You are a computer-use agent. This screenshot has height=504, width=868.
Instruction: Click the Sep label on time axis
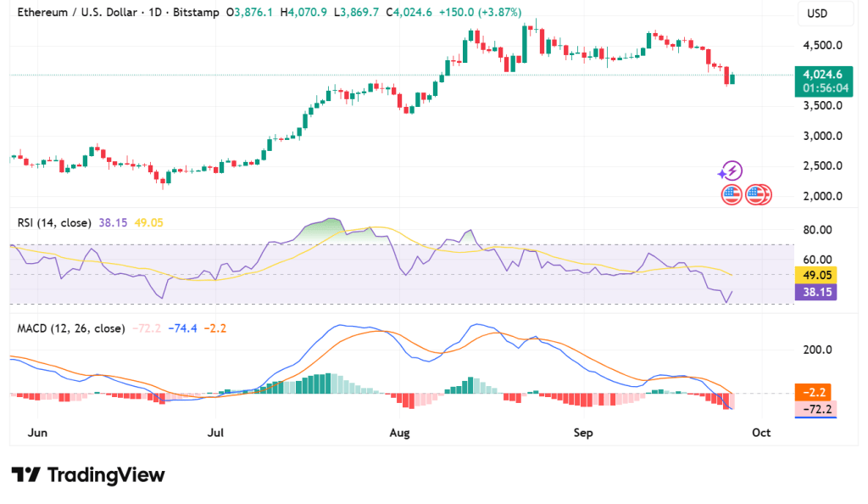(x=583, y=433)
